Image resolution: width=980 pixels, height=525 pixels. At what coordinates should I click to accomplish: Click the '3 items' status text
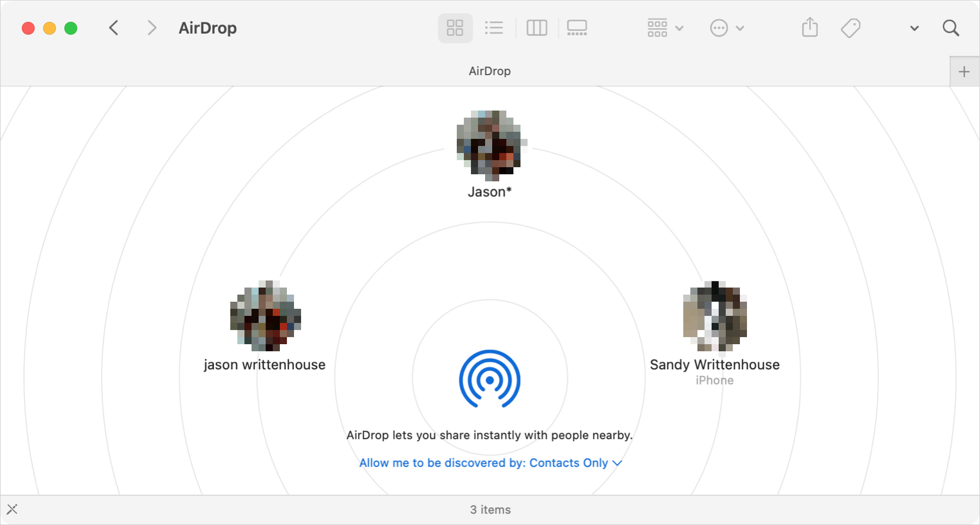[491, 510]
